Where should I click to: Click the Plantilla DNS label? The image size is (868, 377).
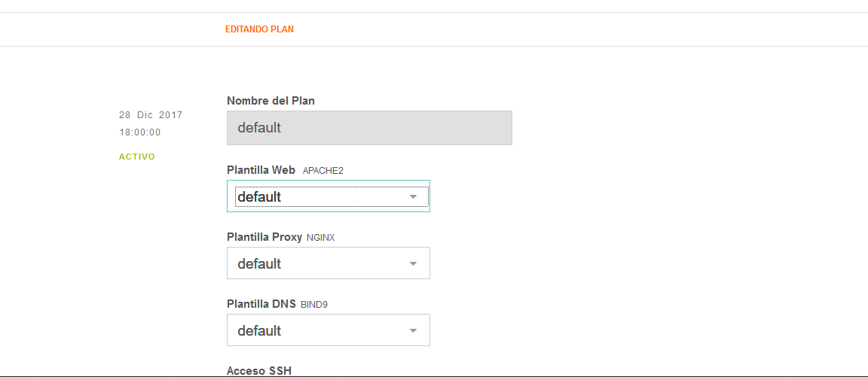pyautogui.click(x=262, y=304)
